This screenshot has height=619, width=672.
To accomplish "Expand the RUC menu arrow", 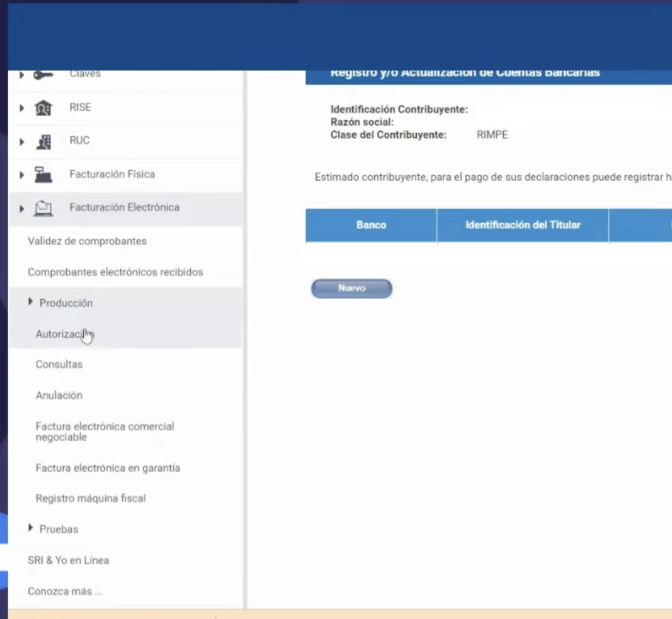I will tap(21, 142).
